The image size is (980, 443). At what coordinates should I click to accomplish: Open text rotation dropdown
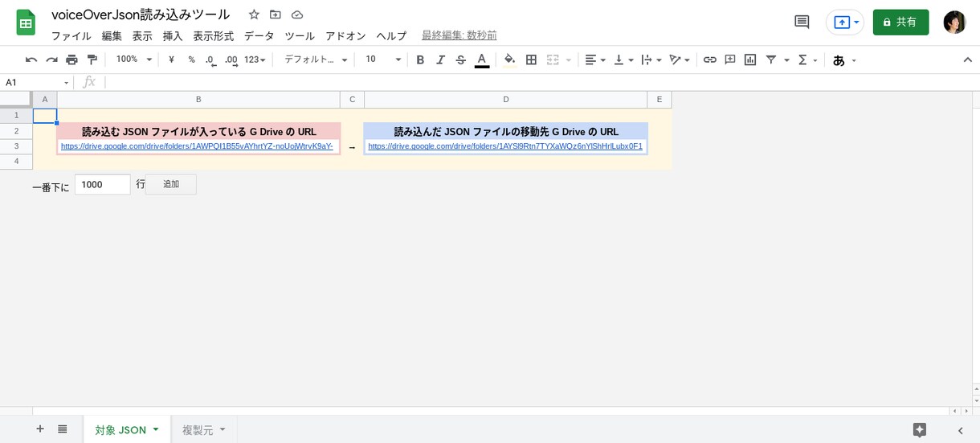(680, 59)
